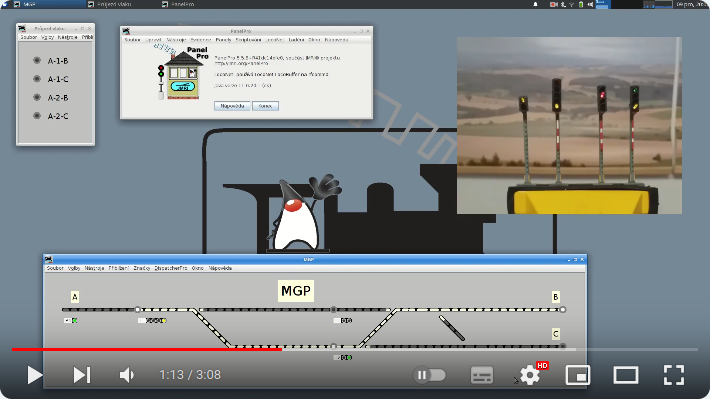Screen dimensions: 710x399
Task: Open the Skriptování menu in PanelPro
Action: (x=249, y=40)
